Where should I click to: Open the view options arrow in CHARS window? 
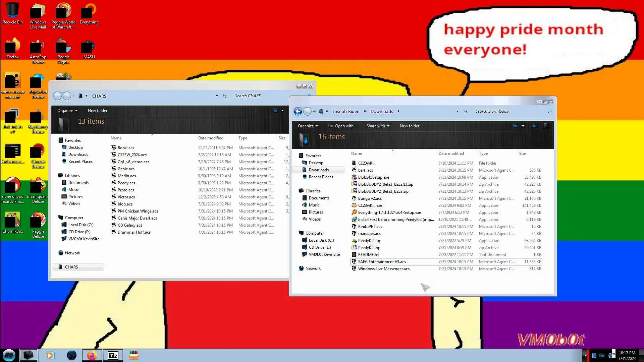(x=282, y=111)
